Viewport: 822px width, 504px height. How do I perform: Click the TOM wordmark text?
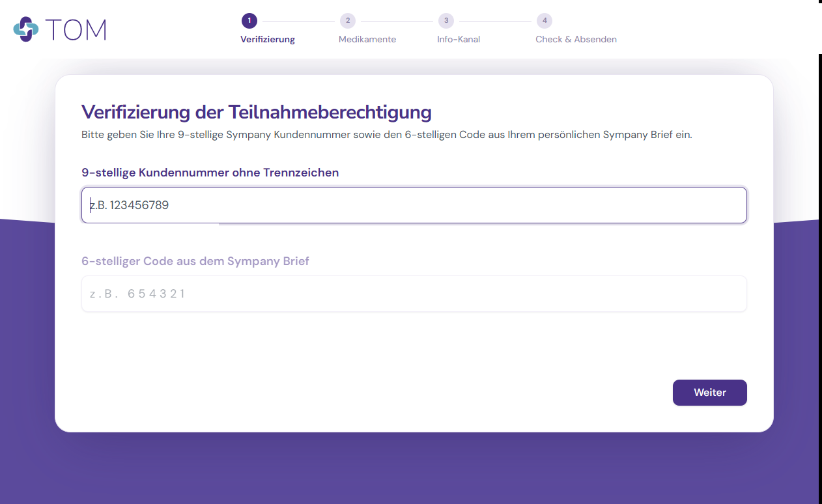coord(76,30)
